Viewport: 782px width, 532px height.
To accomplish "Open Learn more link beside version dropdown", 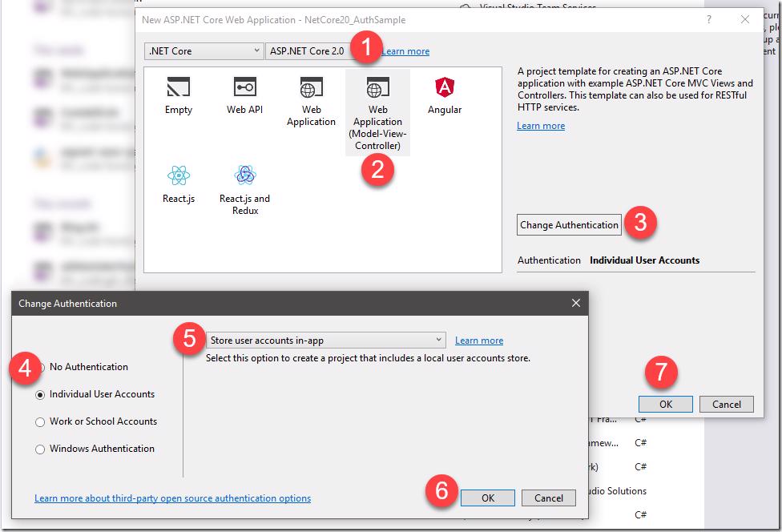I will pyautogui.click(x=405, y=51).
